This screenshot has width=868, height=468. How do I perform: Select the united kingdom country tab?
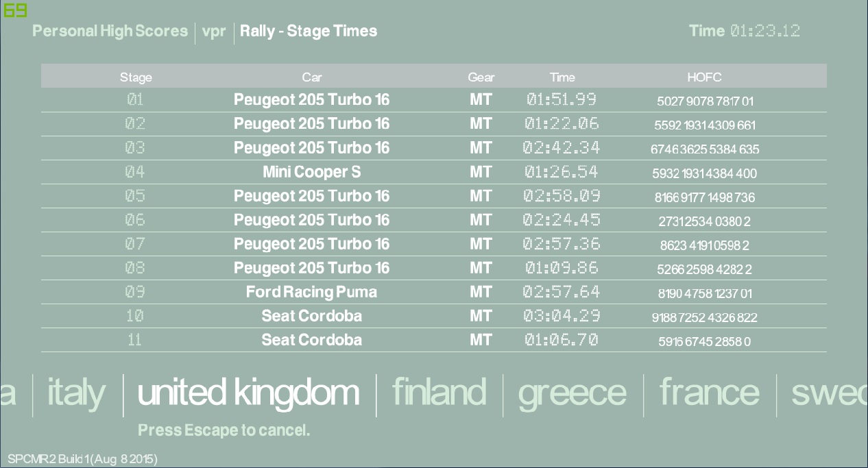tap(248, 393)
